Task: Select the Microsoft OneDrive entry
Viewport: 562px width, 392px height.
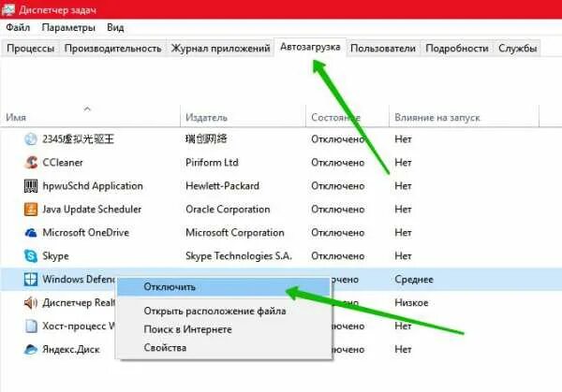Action: coord(85,233)
